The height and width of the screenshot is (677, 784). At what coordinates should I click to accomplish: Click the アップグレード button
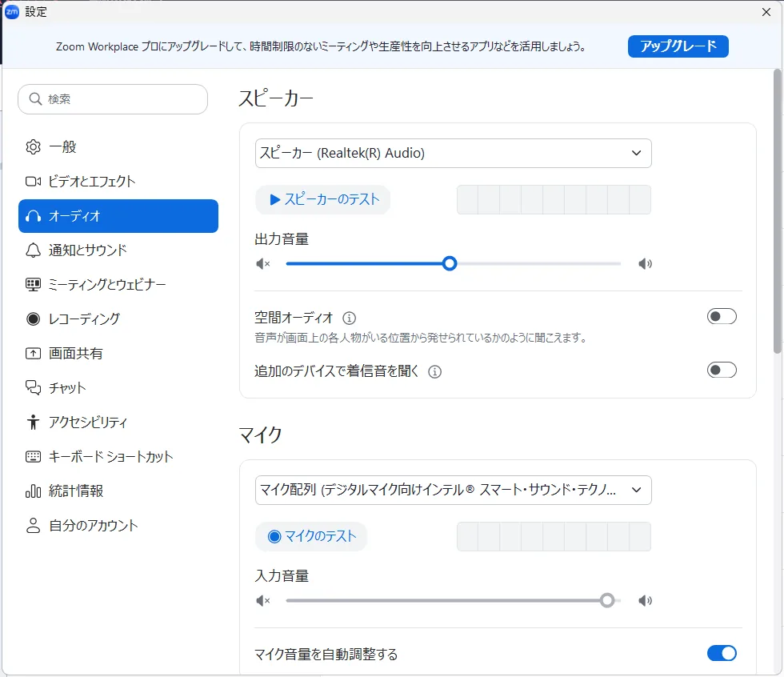(678, 46)
